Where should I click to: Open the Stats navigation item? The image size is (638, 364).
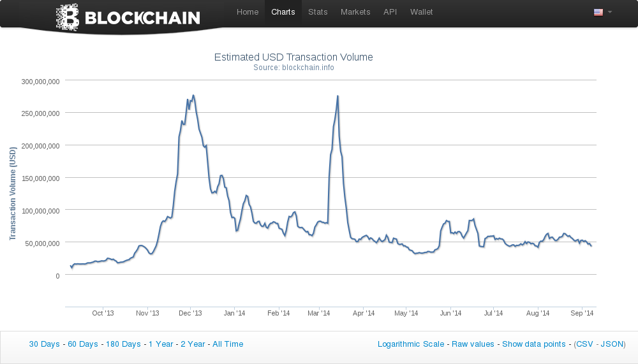click(x=318, y=12)
